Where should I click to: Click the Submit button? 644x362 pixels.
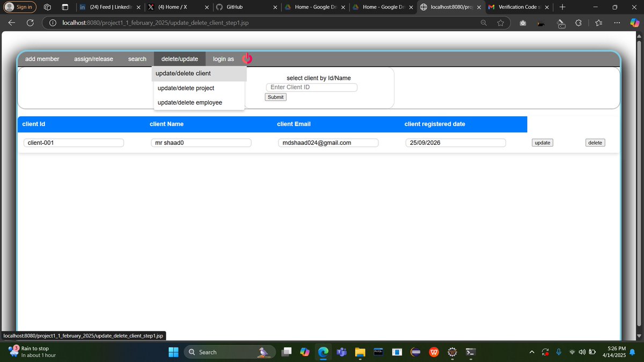click(276, 97)
